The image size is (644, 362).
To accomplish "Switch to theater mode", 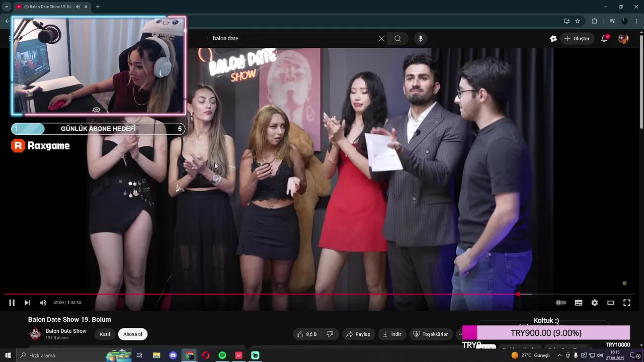I will [x=611, y=303].
